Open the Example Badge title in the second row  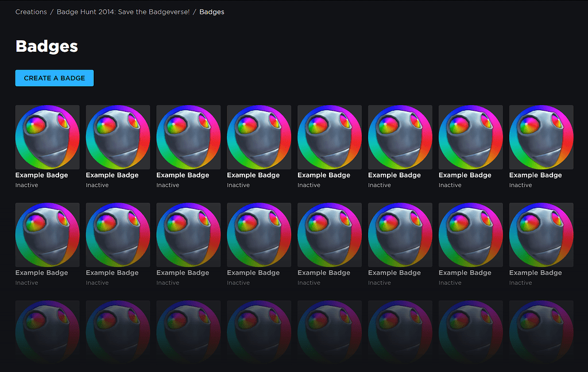pos(41,273)
